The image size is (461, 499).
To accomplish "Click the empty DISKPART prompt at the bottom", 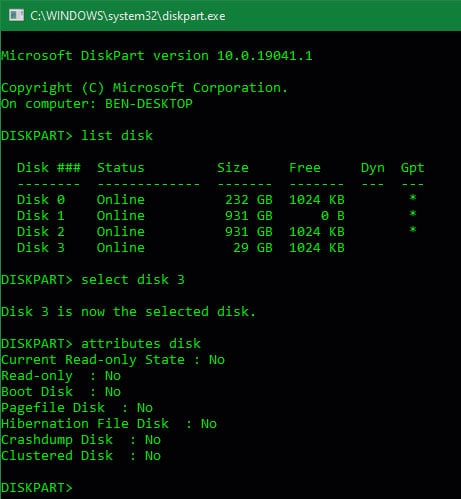I will point(37,488).
